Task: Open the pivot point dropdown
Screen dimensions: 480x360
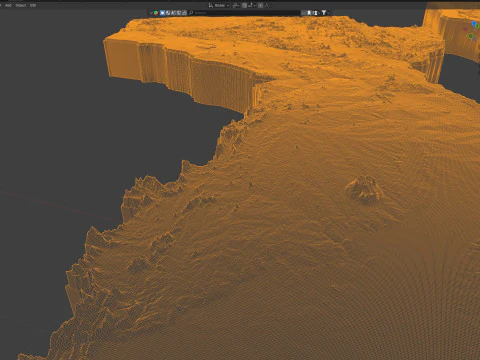Action: [236, 5]
